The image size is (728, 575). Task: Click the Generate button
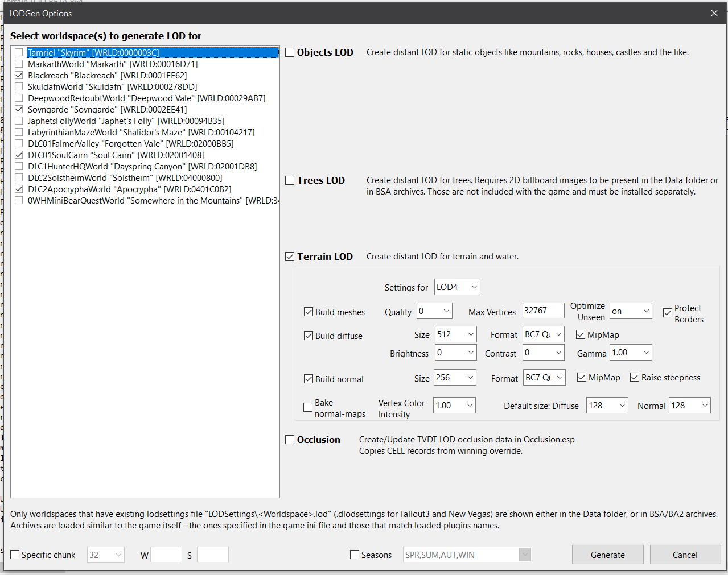(x=607, y=555)
